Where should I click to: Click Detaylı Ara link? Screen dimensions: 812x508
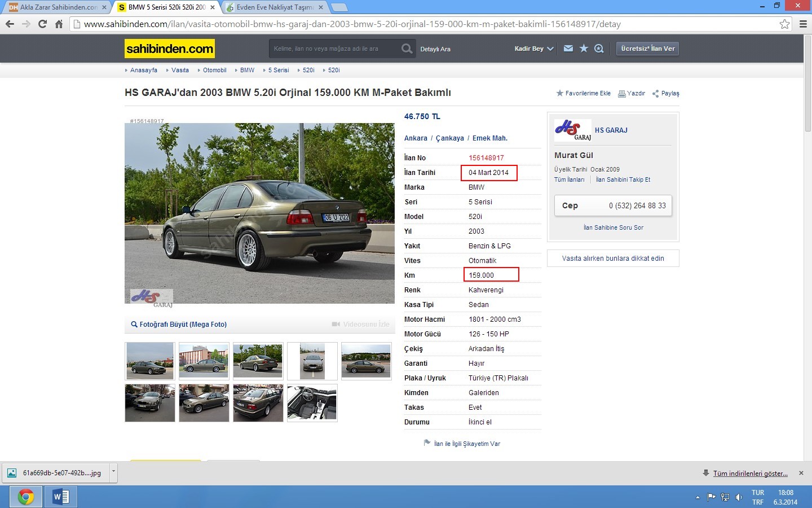tap(435, 49)
